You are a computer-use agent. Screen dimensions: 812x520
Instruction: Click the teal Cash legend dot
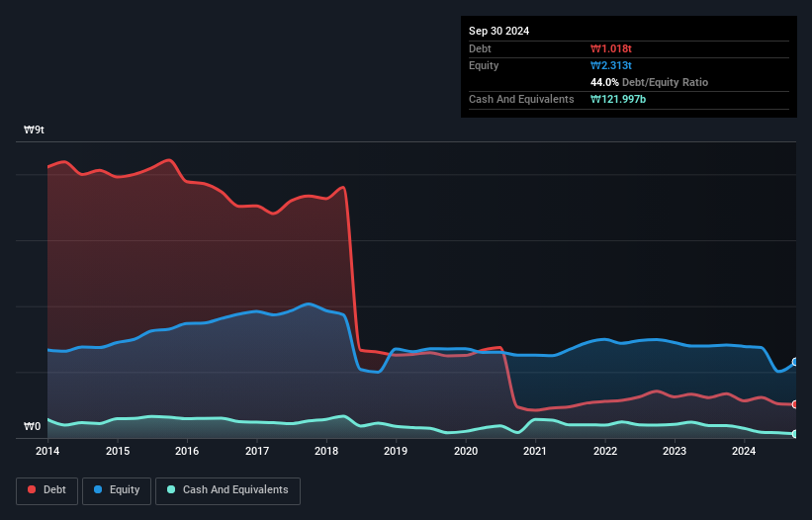click(x=171, y=489)
